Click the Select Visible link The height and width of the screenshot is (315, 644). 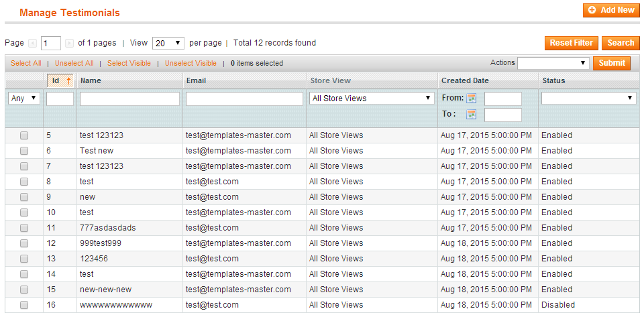129,63
